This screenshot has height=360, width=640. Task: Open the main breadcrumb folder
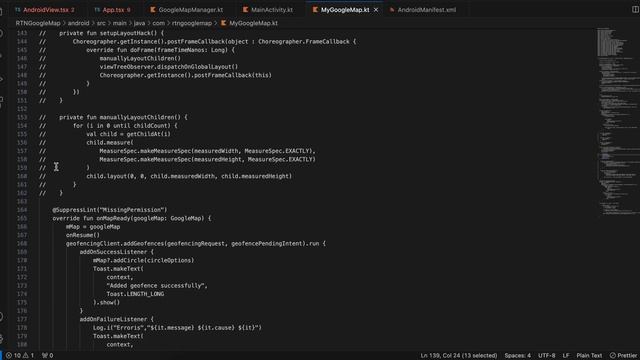pos(120,23)
